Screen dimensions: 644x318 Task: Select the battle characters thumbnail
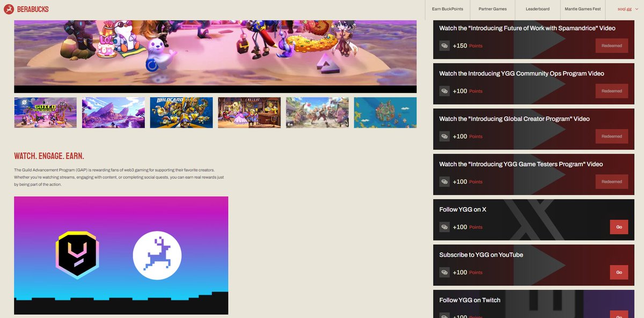(317, 112)
